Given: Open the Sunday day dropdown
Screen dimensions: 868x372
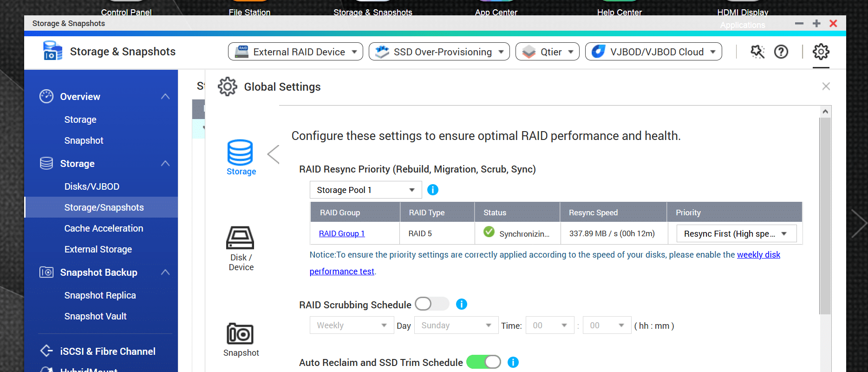Looking at the screenshot, I should pyautogui.click(x=456, y=325).
